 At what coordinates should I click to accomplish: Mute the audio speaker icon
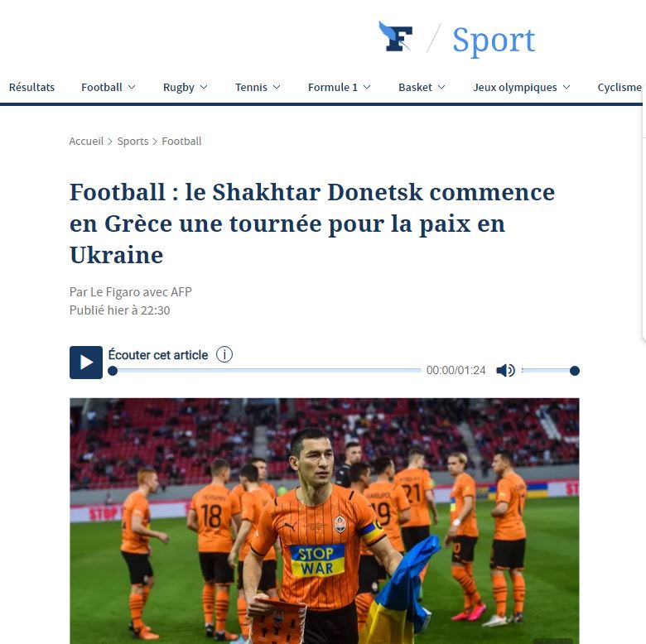pos(505,371)
